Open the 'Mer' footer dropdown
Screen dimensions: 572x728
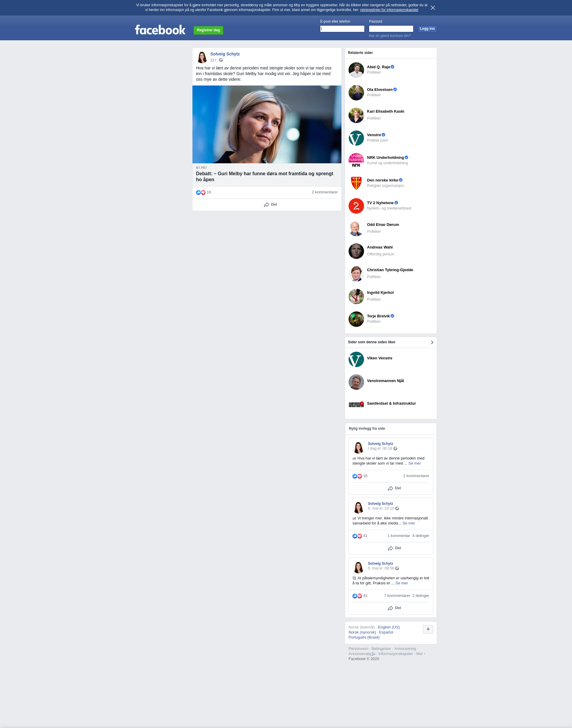(421, 654)
